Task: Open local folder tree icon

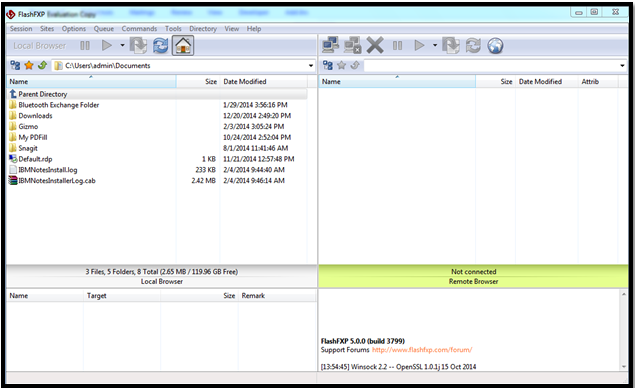Action: coord(15,65)
